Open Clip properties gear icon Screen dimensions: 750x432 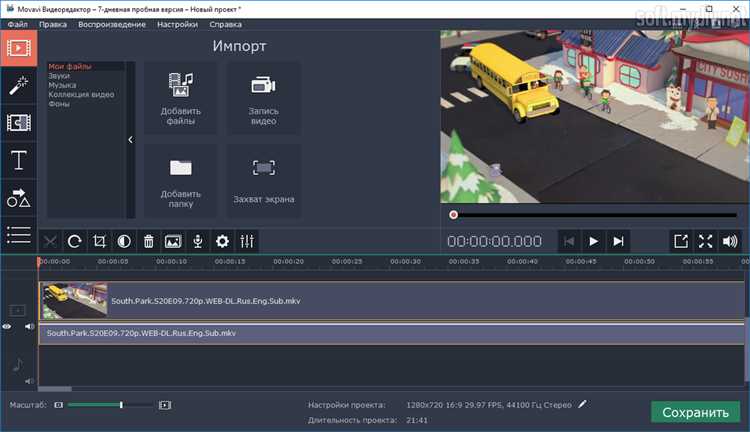click(x=222, y=241)
